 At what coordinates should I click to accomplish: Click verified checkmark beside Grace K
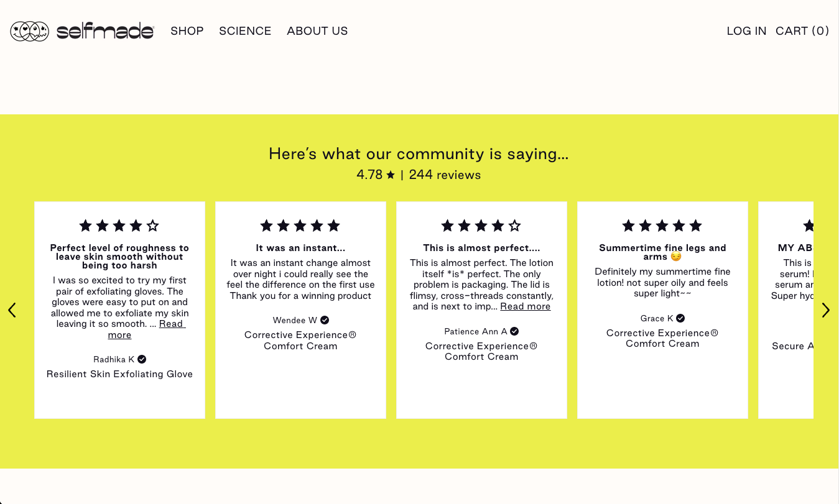pyautogui.click(x=680, y=318)
